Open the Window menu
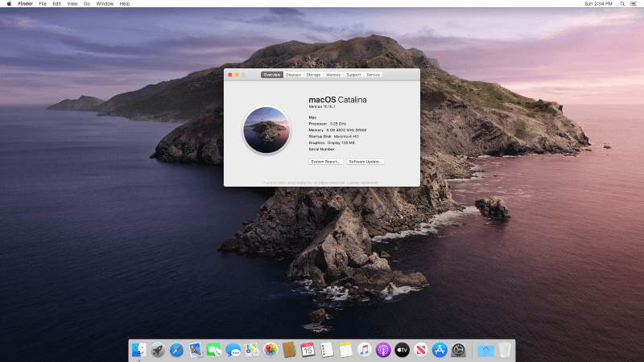644x362 pixels. tap(105, 4)
